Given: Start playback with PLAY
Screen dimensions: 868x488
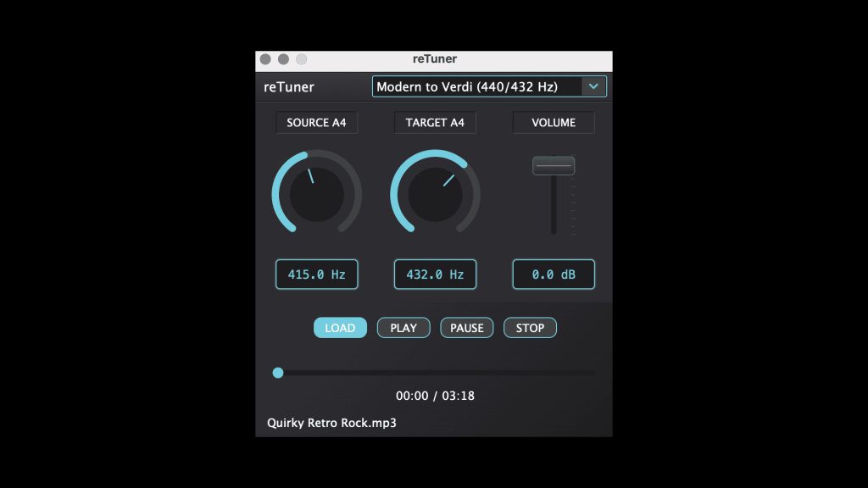Looking at the screenshot, I should [403, 327].
